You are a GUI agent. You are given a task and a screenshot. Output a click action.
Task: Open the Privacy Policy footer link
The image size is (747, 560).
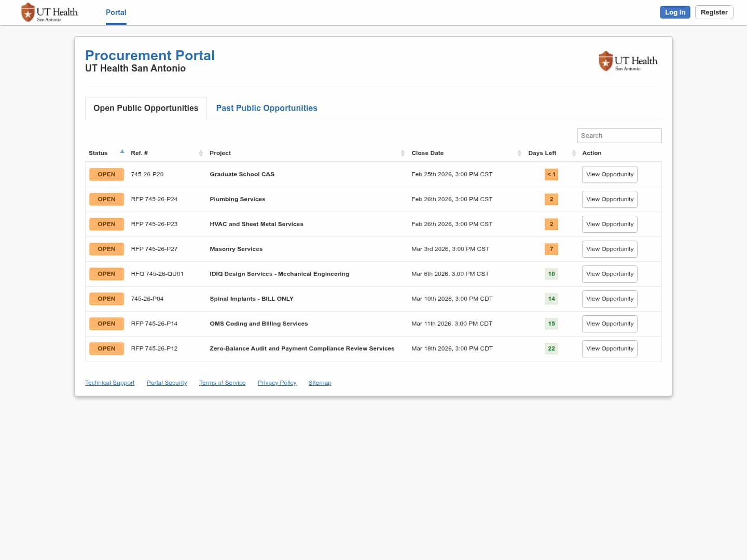(x=276, y=383)
